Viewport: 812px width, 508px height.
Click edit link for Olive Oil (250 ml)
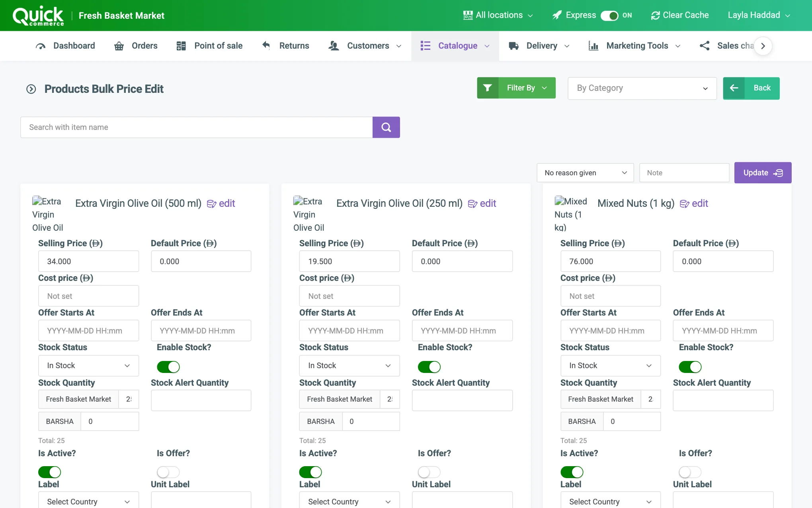tap(482, 204)
